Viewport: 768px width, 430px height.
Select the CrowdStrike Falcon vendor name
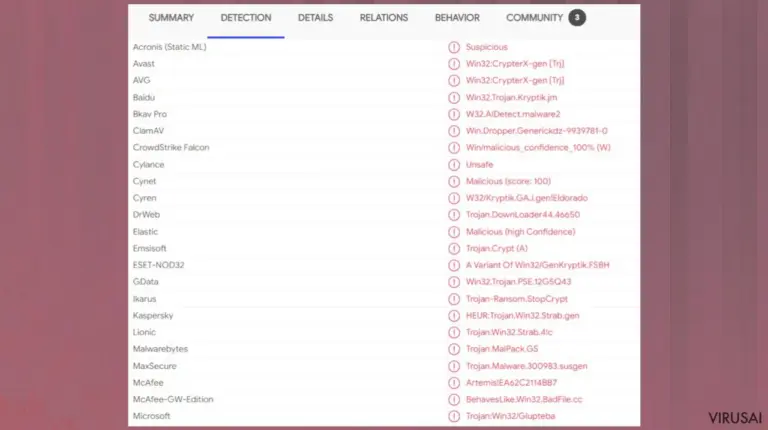click(x=171, y=147)
